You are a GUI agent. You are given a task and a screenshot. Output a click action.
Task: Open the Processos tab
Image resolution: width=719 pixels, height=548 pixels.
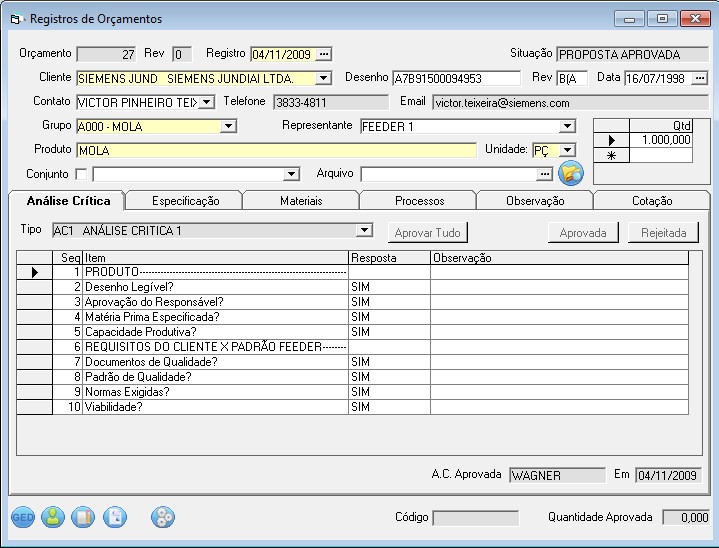420,201
